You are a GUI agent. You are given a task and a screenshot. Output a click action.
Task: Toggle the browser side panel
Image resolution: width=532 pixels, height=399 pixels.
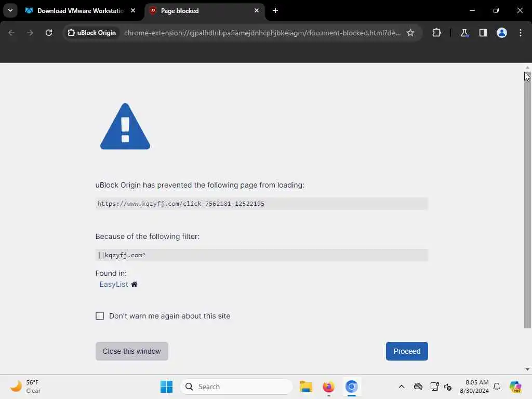pos(483,33)
